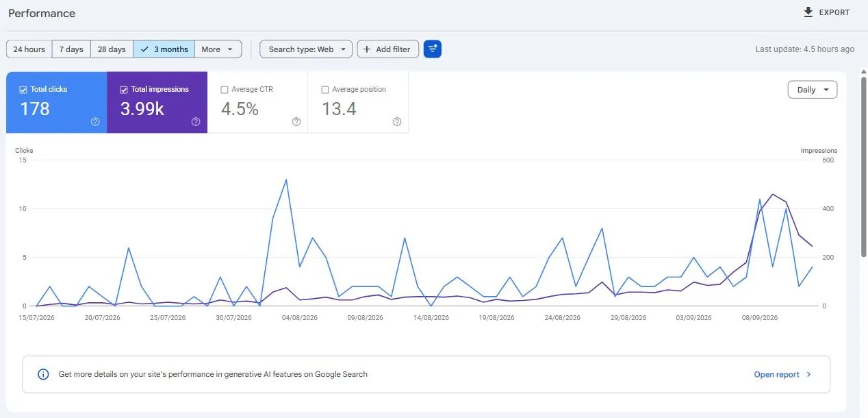Select the 24 hours range
Image resolution: width=868 pixels, height=418 pixels.
(x=29, y=49)
